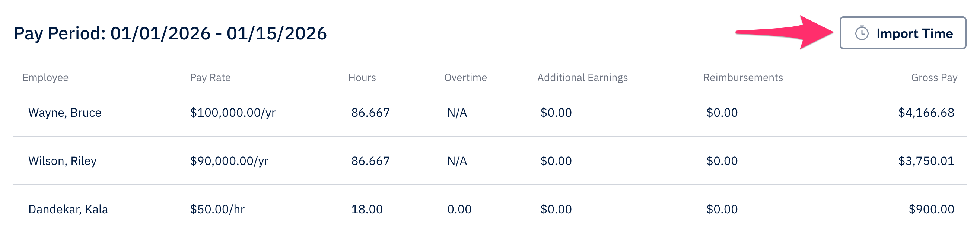Click the Pay Period date range heading
The height and width of the screenshot is (240, 980).
[x=170, y=33]
